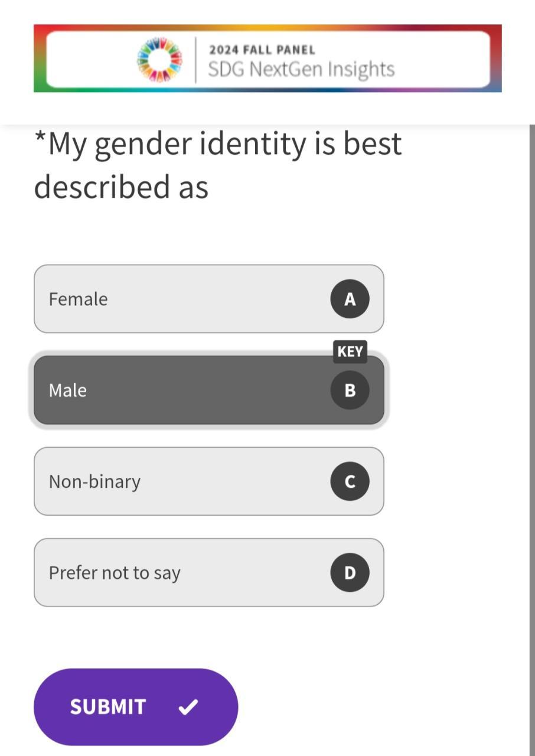Choose the Male answer option

click(177, 390)
